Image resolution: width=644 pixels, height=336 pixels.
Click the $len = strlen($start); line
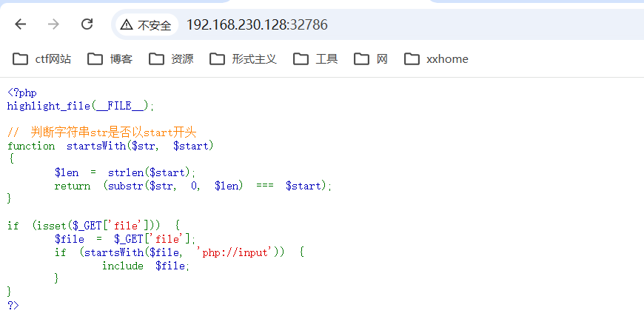click(125, 172)
